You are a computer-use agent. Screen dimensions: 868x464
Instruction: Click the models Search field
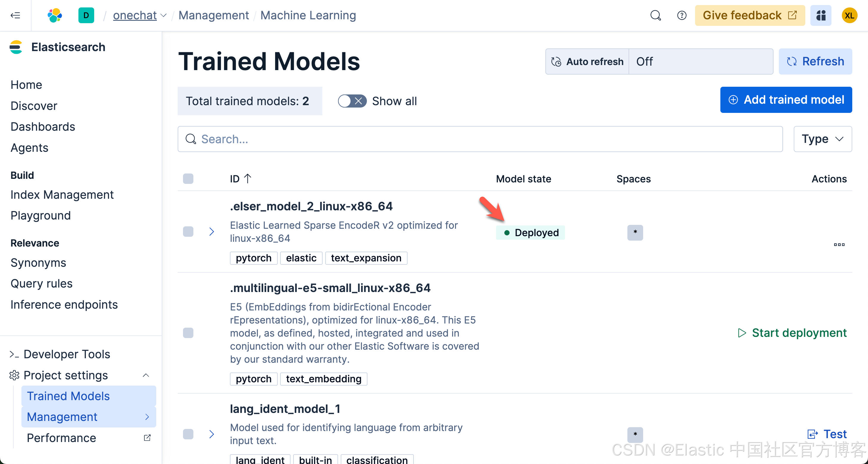(480, 139)
